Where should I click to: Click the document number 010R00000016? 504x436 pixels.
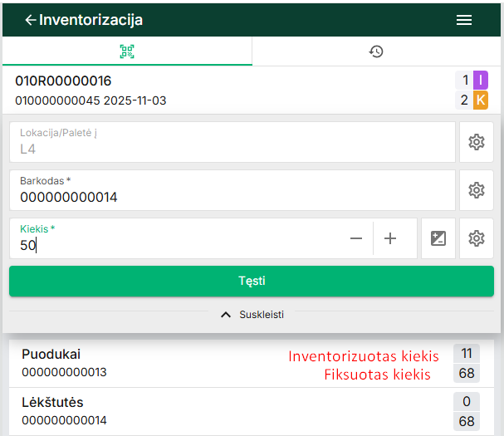point(63,81)
